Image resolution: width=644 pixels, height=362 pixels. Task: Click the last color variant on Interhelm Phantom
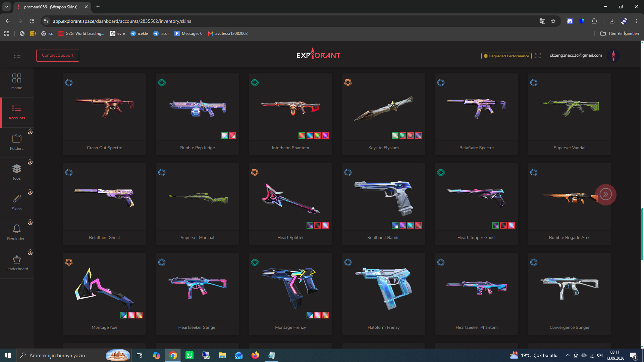point(325,135)
